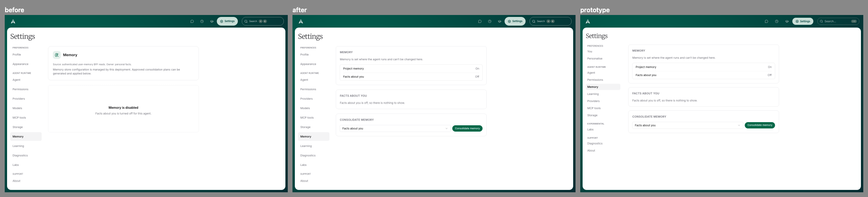Open history clock icon in before panel

[x=202, y=21]
